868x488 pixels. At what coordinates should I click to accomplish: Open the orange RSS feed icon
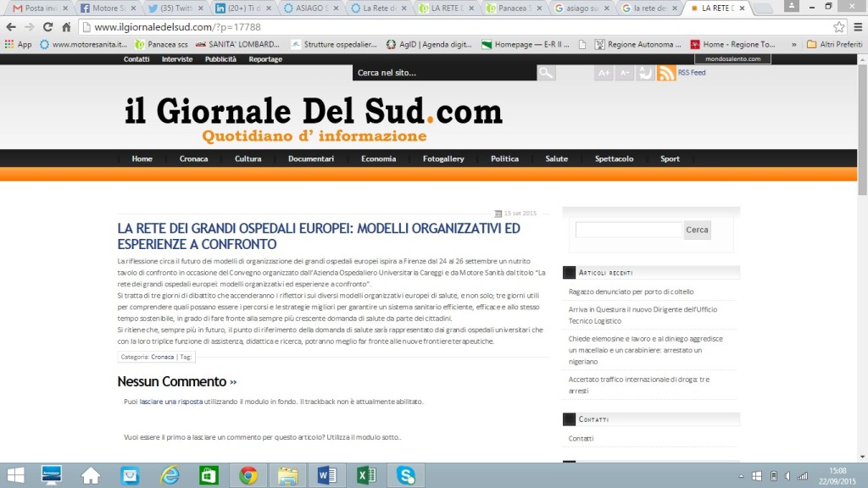click(666, 73)
